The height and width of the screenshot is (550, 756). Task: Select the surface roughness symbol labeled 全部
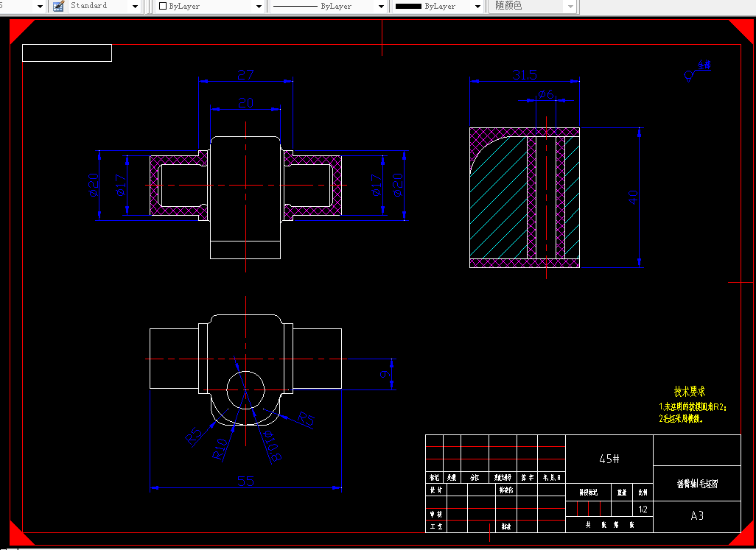[697, 71]
